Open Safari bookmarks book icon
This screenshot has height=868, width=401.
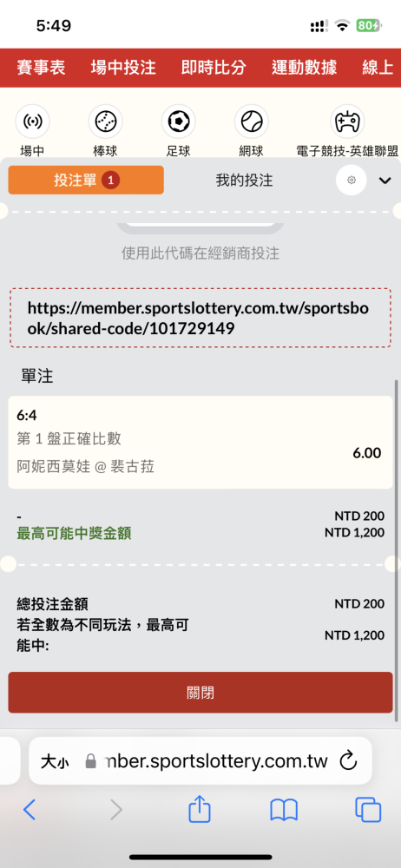coord(284,811)
